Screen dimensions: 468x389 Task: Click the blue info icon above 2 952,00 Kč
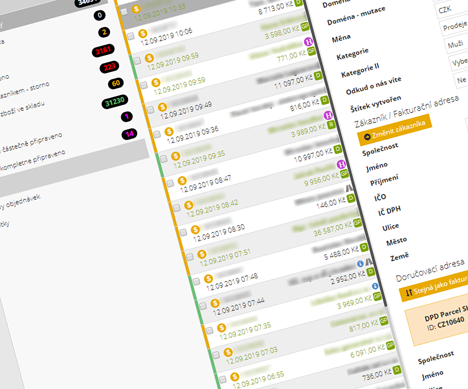point(360,264)
